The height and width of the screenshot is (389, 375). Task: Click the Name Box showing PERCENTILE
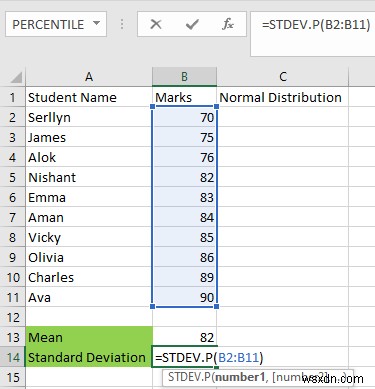(x=56, y=24)
